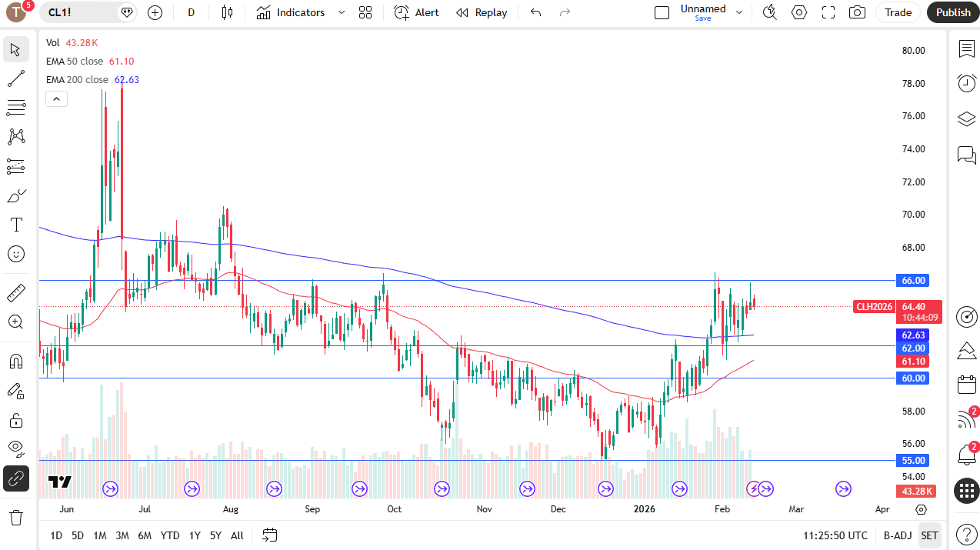Image resolution: width=980 pixels, height=550 pixels.
Task: Select the ruler measure tool
Action: [x=15, y=293]
